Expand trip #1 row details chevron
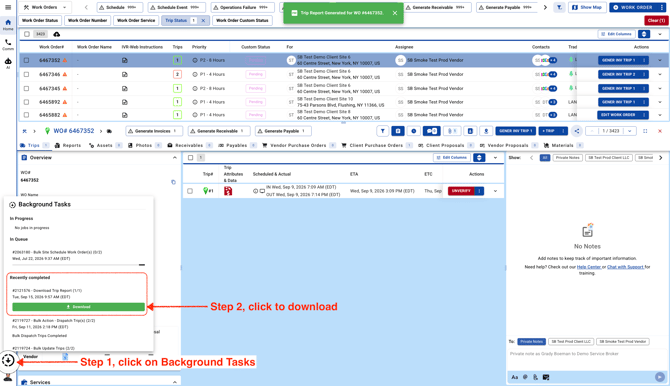Screen dimensions: 670x386 coord(495,191)
